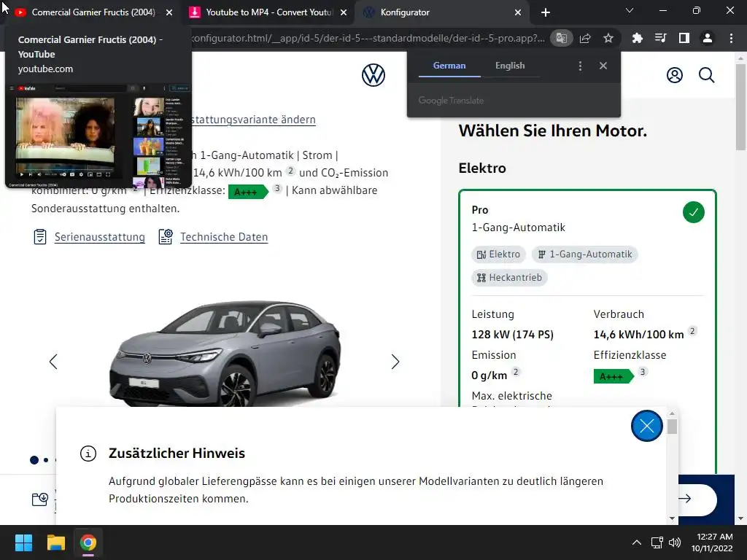Click the save configuration icon at bottom left
Viewport: 747px width, 560px height.
pyautogui.click(x=40, y=499)
